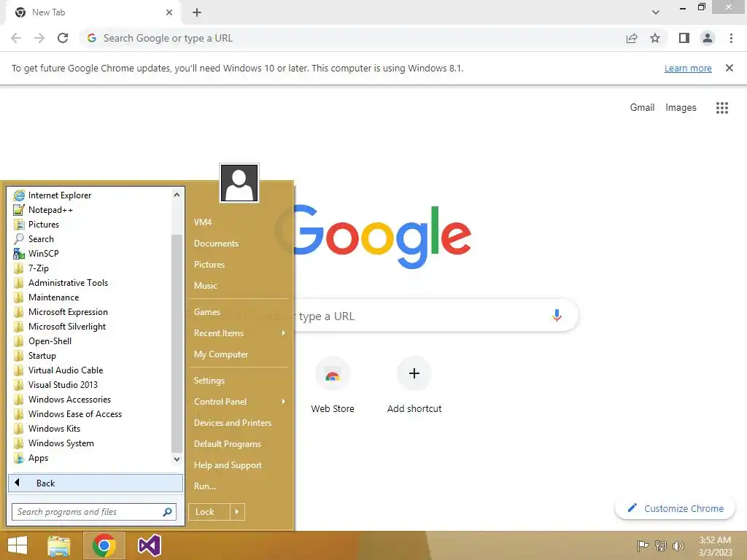This screenshot has width=747, height=560.
Task: Click the share page icon in the address bar
Action: tap(632, 38)
